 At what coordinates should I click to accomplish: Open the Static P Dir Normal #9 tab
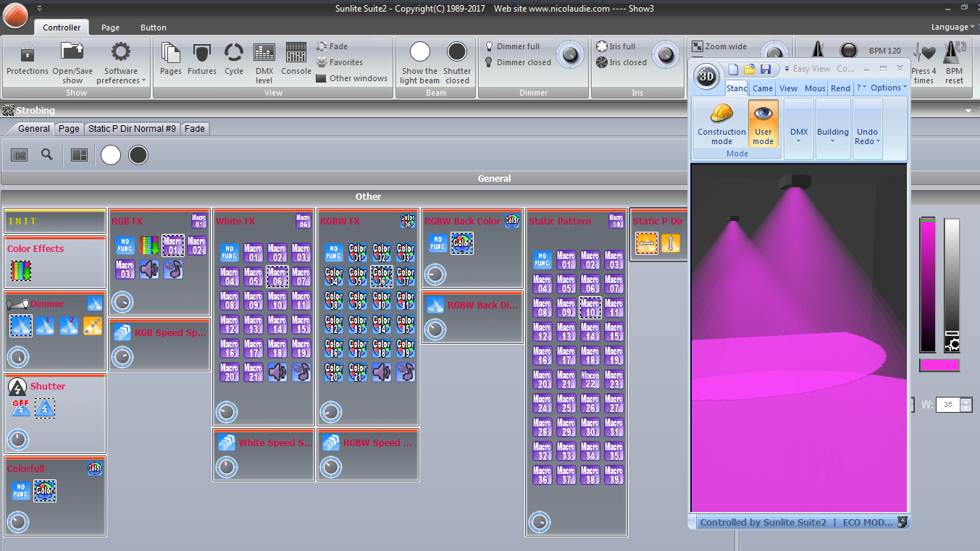pos(132,129)
